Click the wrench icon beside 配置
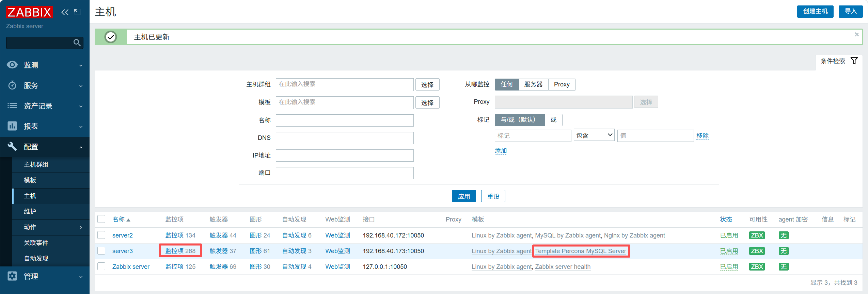 point(12,146)
